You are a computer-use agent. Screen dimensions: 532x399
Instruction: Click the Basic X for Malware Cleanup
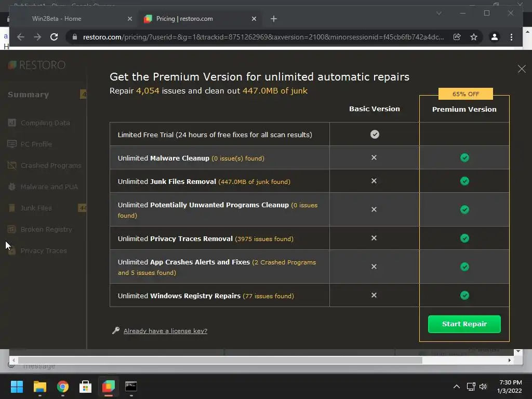tap(374, 157)
